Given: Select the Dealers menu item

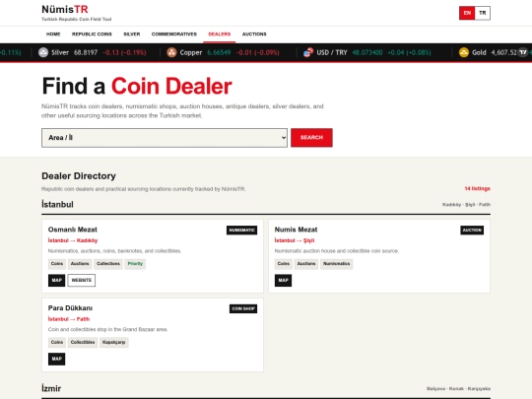Looking at the screenshot, I should pos(219,34).
